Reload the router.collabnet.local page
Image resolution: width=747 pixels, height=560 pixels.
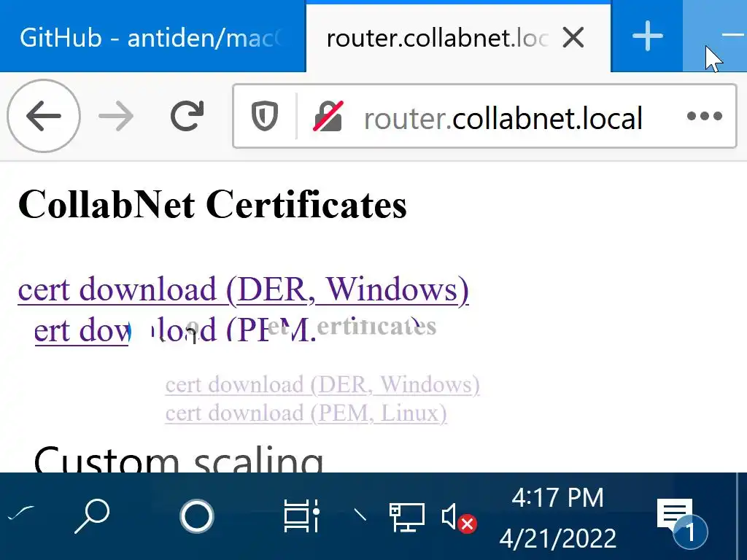(187, 116)
